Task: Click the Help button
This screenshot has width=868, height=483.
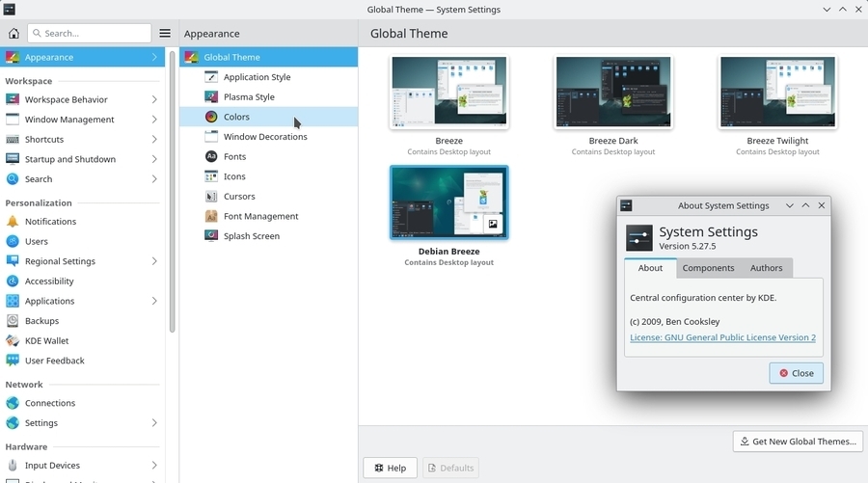Action: [390, 469]
